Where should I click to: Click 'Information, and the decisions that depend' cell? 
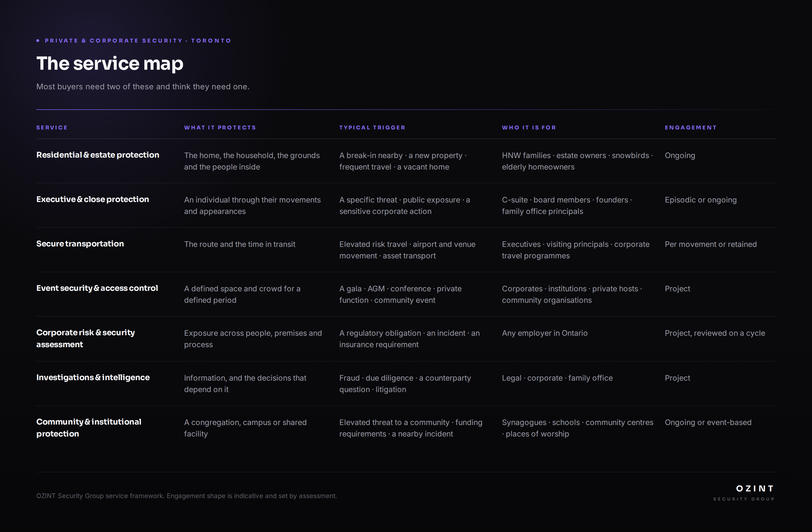pyautogui.click(x=245, y=384)
